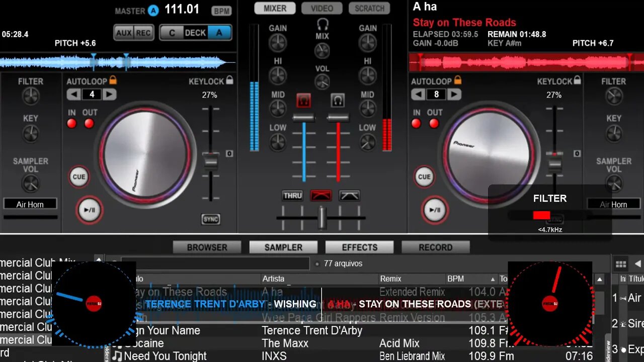Click right deck CUE button

coord(425,176)
